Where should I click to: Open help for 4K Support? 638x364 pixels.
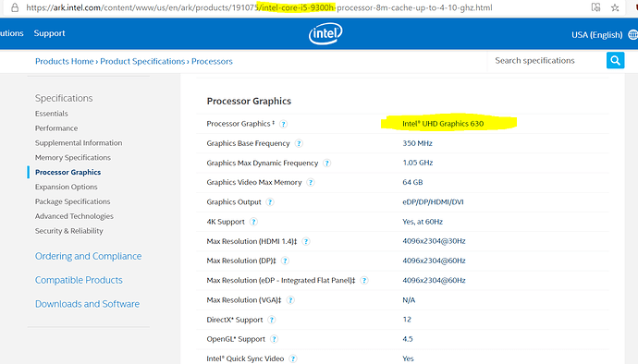coord(253,222)
